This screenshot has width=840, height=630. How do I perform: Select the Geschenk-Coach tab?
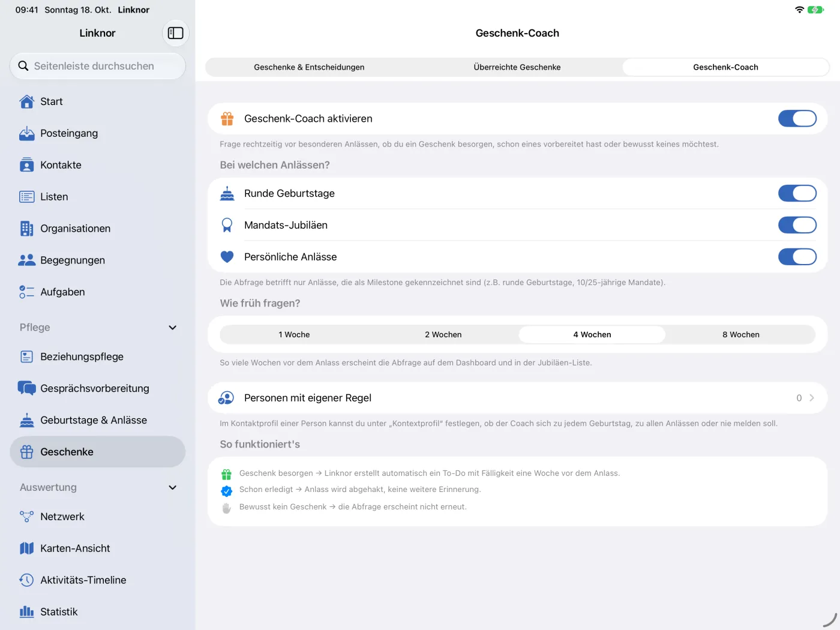tap(725, 67)
